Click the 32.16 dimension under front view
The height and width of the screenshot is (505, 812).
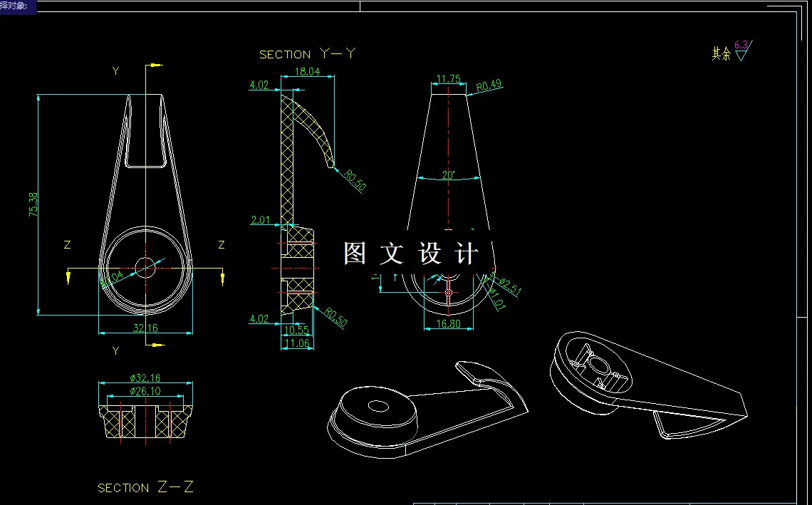tap(145, 328)
